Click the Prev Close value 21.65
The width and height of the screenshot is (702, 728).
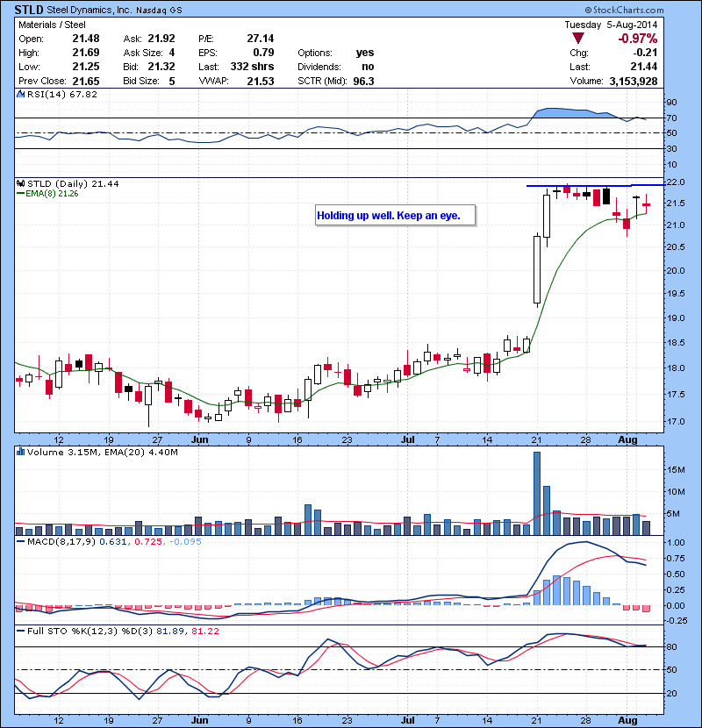coord(86,81)
